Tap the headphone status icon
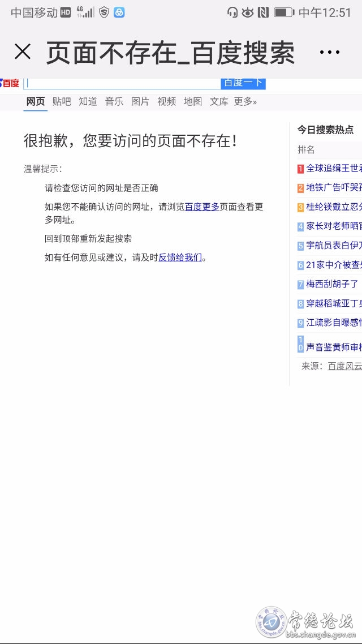This screenshot has height=644, width=362. [x=232, y=12]
